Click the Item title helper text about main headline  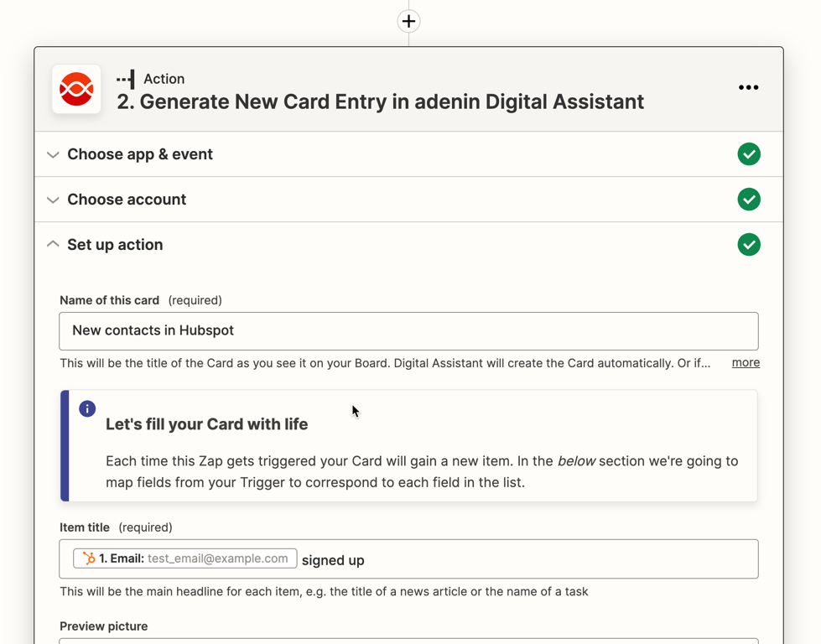[324, 592]
